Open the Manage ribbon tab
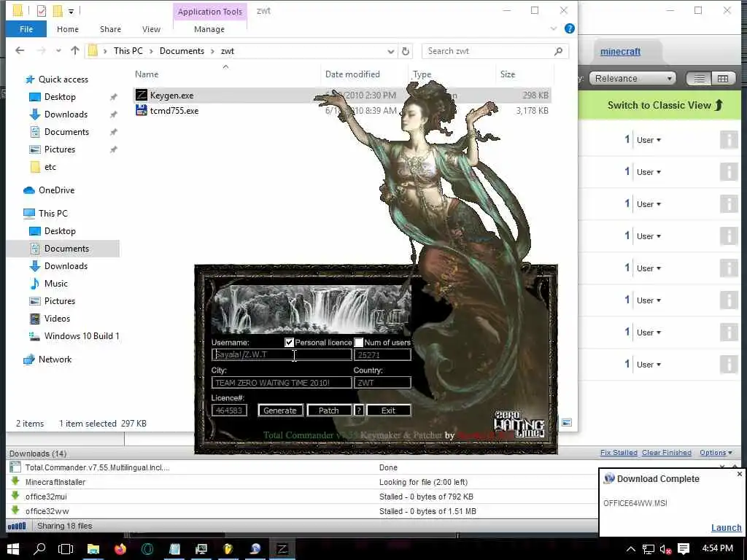This screenshot has height=560, width=747. point(209,29)
